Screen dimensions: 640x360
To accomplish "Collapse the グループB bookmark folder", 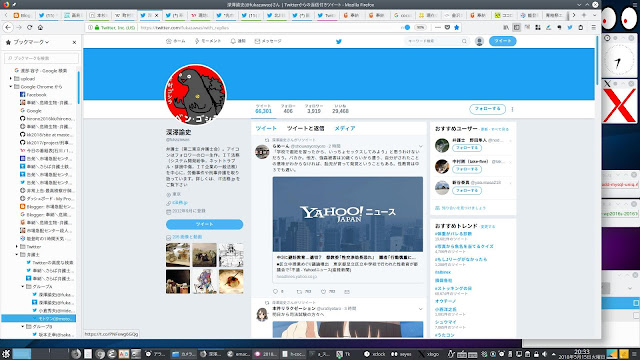I will click(x=23, y=327).
